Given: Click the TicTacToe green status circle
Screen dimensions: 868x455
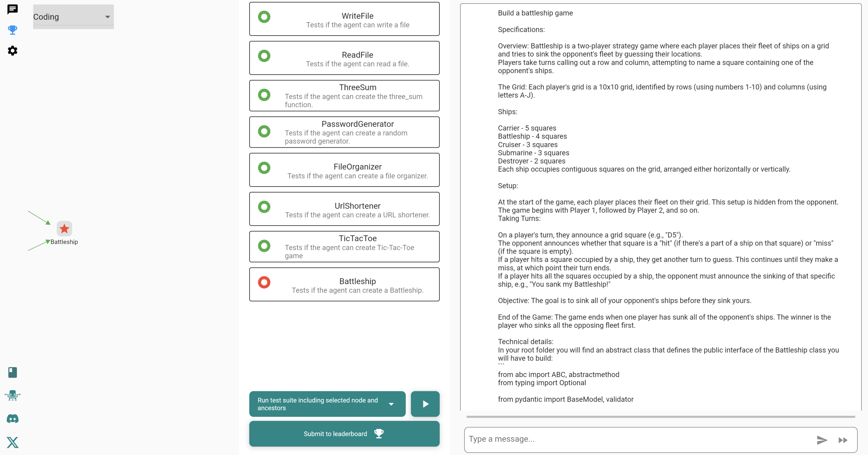Looking at the screenshot, I should pos(264,246).
